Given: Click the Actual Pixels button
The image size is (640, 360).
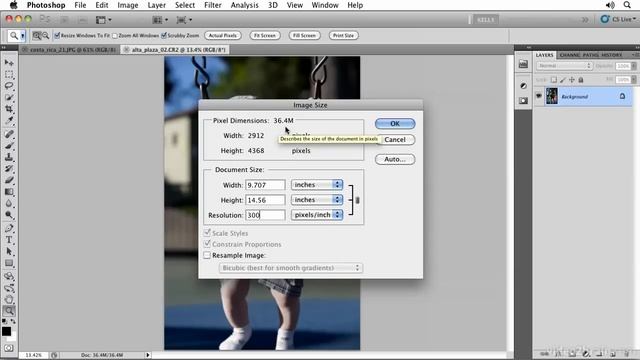Looking at the screenshot, I should [223, 36].
